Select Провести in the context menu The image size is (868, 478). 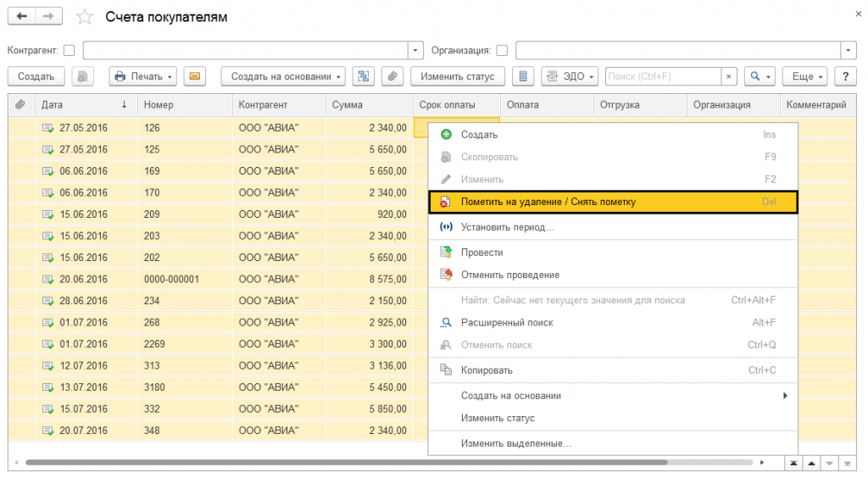pyautogui.click(x=613, y=253)
